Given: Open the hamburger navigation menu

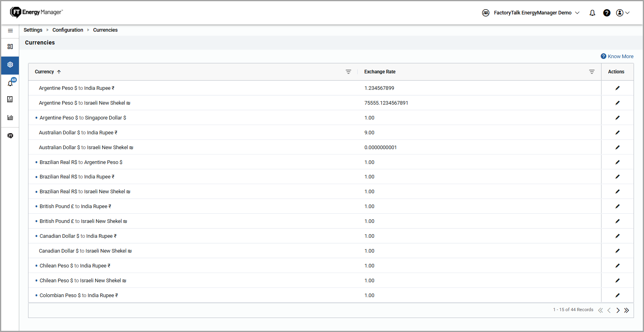Looking at the screenshot, I should (10, 30).
